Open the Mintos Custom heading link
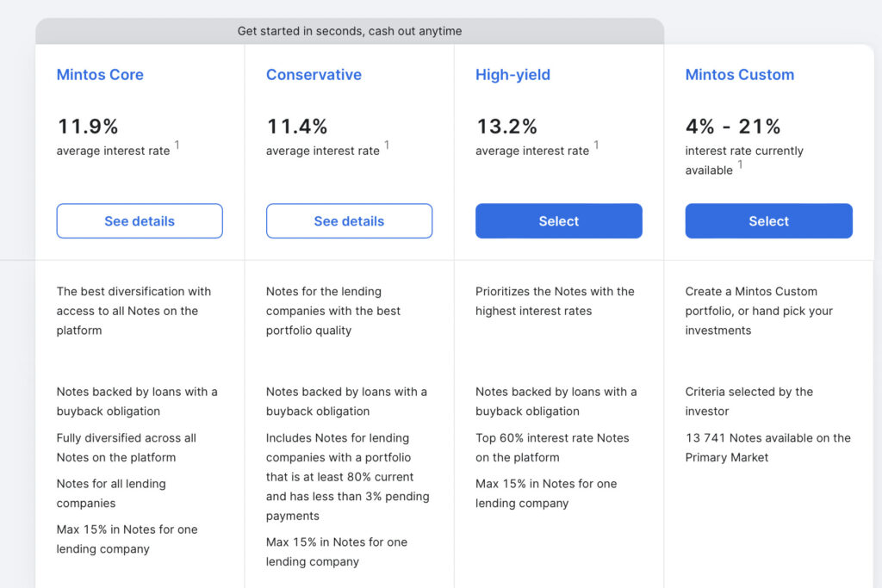 click(740, 75)
